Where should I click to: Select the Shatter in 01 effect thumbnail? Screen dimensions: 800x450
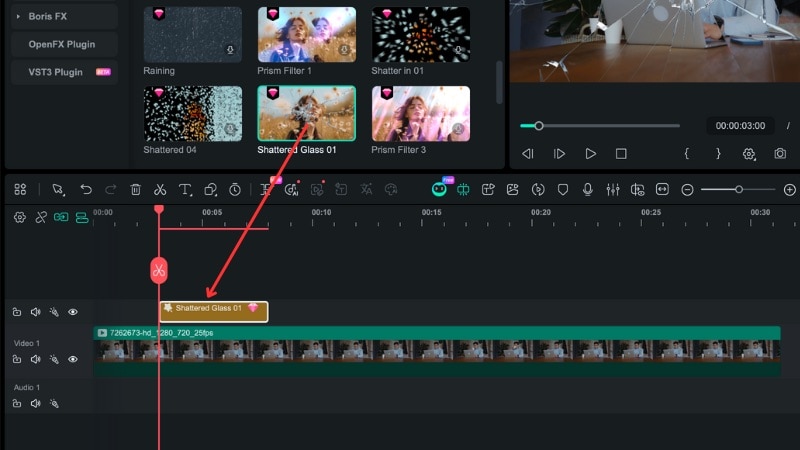tap(421, 35)
